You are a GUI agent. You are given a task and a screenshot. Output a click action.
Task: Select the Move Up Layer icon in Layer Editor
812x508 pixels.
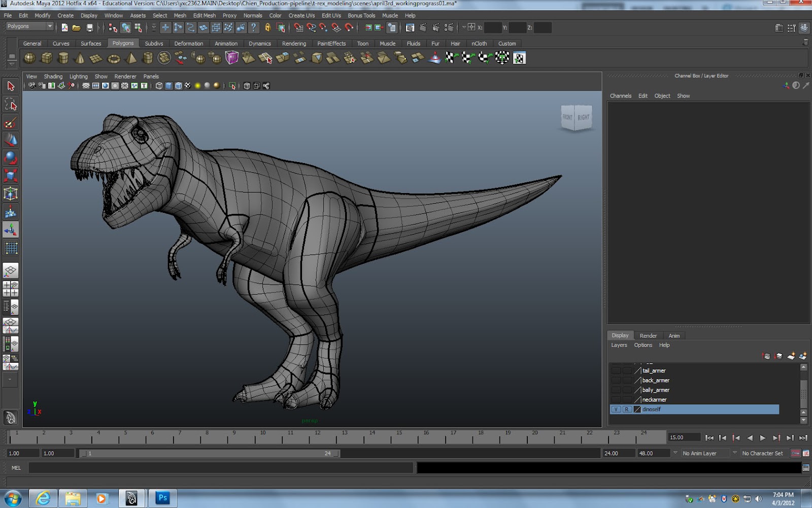coord(766,356)
